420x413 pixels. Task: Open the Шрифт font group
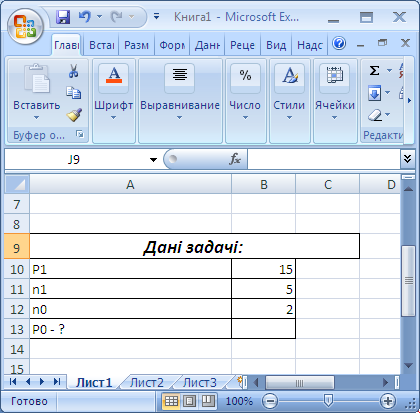[x=114, y=101]
